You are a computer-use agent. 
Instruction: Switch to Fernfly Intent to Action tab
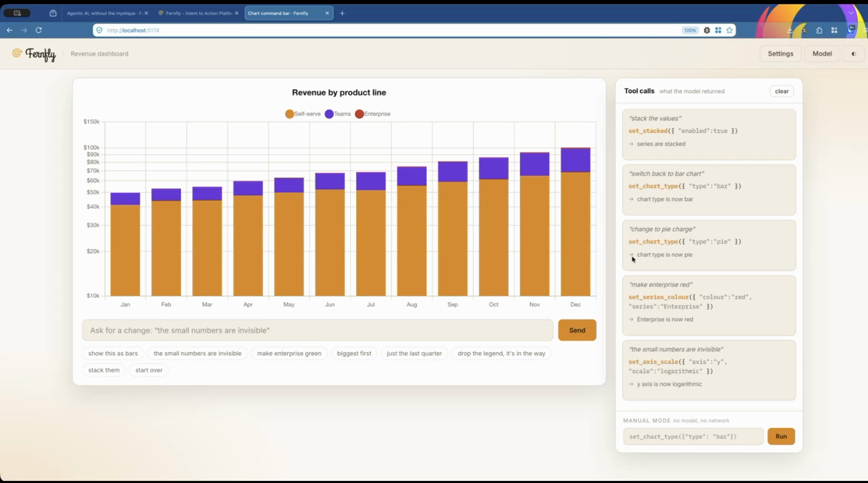(197, 13)
